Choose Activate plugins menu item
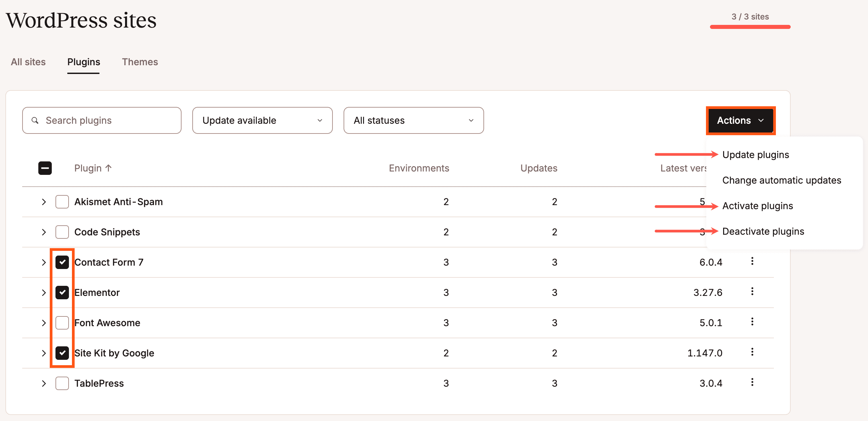The height and width of the screenshot is (421, 868). (757, 206)
